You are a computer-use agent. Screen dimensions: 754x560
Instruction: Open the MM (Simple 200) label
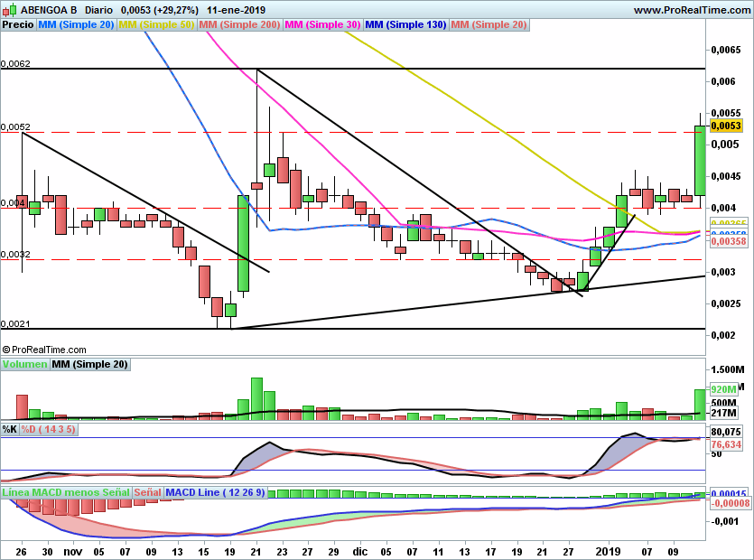tap(239, 24)
